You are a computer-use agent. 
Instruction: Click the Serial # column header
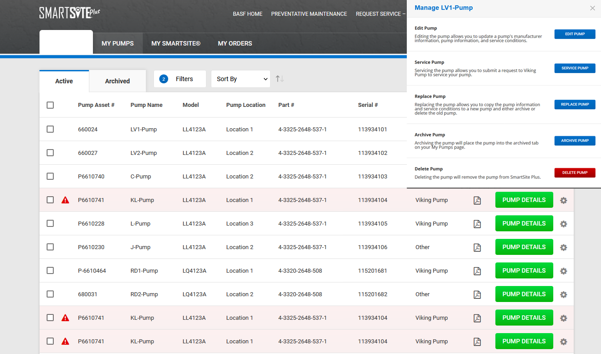[368, 105]
